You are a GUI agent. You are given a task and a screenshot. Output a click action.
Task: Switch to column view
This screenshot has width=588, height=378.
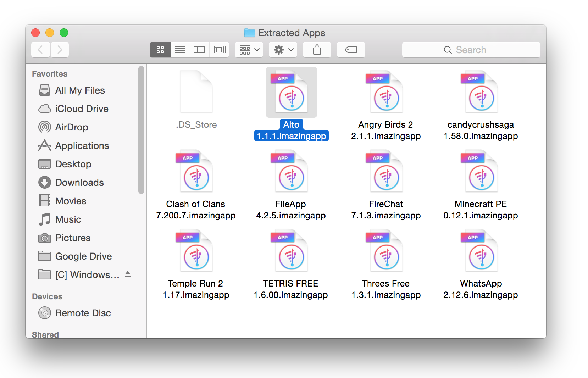pyautogui.click(x=199, y=50)
